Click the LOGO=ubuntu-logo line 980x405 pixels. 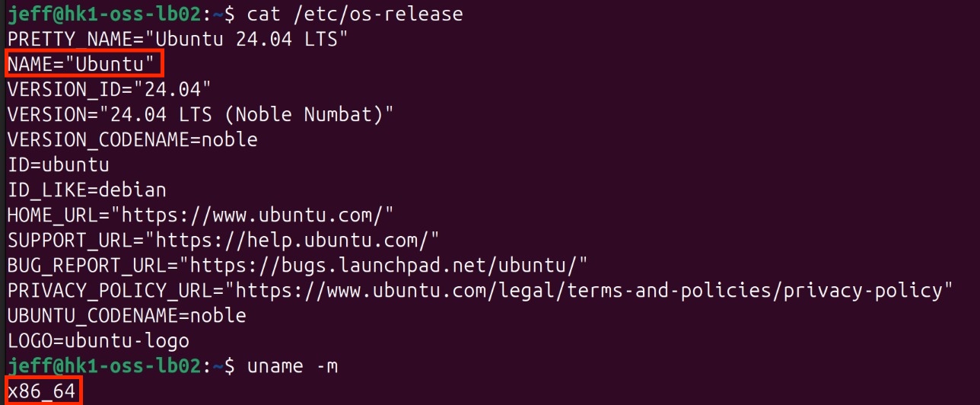(98, 340)
